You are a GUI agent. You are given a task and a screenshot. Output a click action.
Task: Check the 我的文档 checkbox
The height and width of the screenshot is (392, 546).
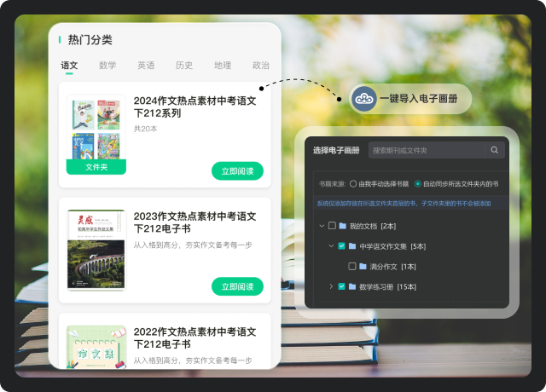point(332,226)
